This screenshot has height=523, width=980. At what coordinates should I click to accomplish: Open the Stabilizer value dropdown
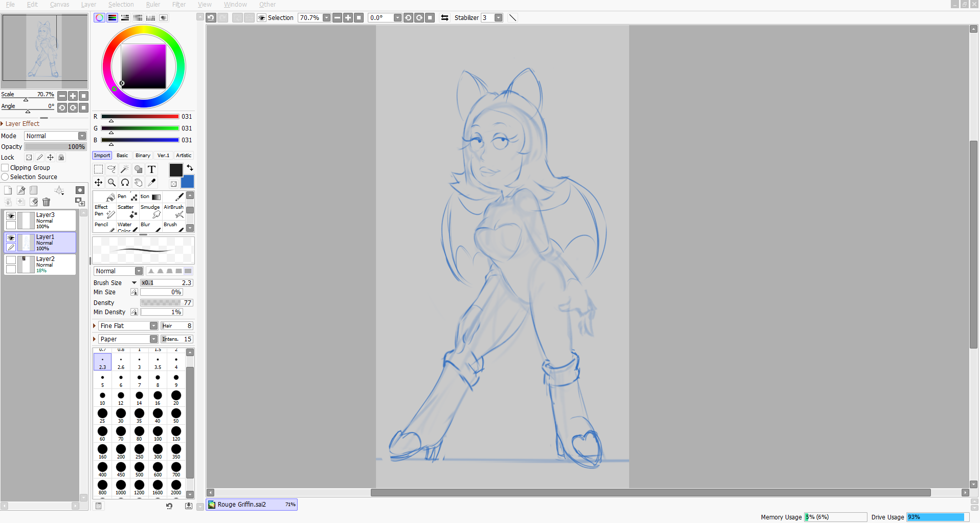pyautogui.click(x=499, y=18)
